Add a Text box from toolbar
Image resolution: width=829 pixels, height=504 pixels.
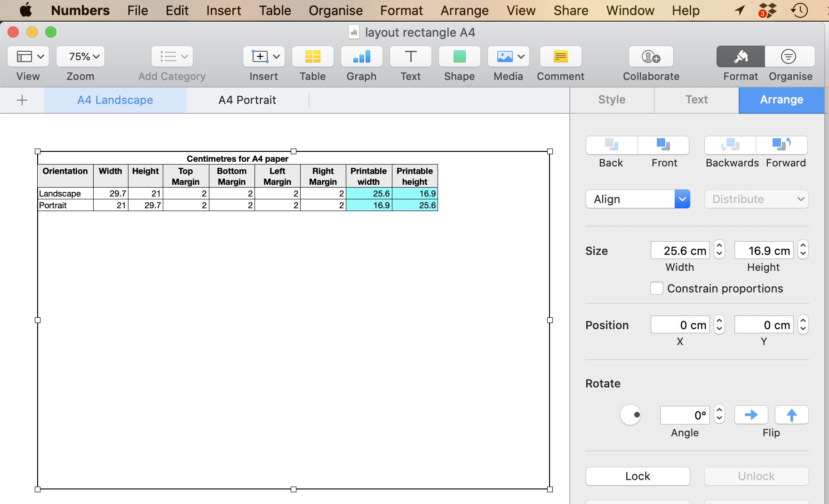click(x=410, y=57)
